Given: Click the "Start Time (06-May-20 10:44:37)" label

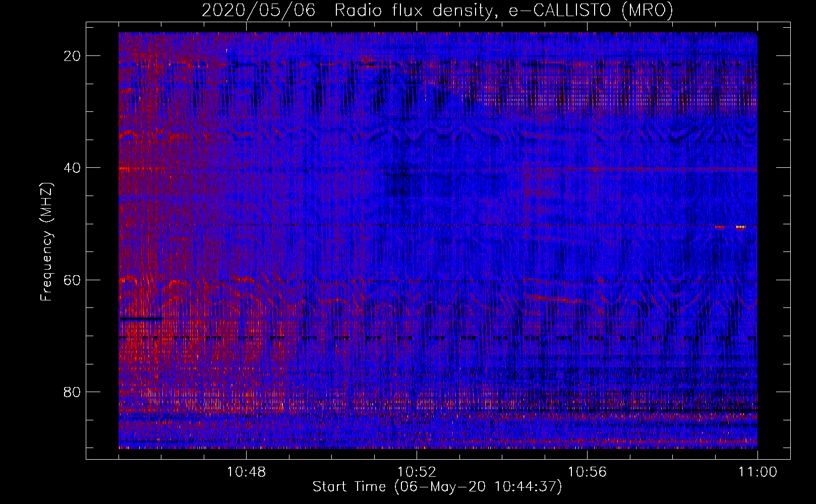Looking at the screenshot, I should tap(437, 487).
